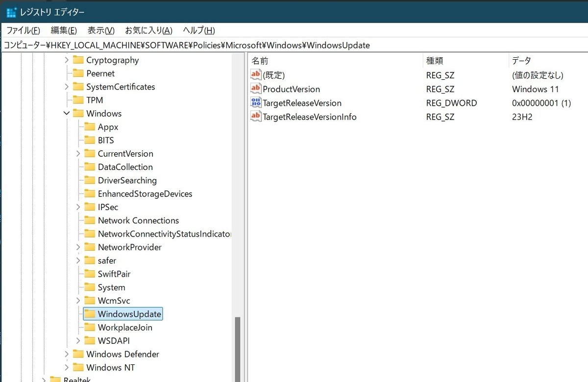Click the NetworkConnectivityStatusIndicator folder icon

(90, 234)
